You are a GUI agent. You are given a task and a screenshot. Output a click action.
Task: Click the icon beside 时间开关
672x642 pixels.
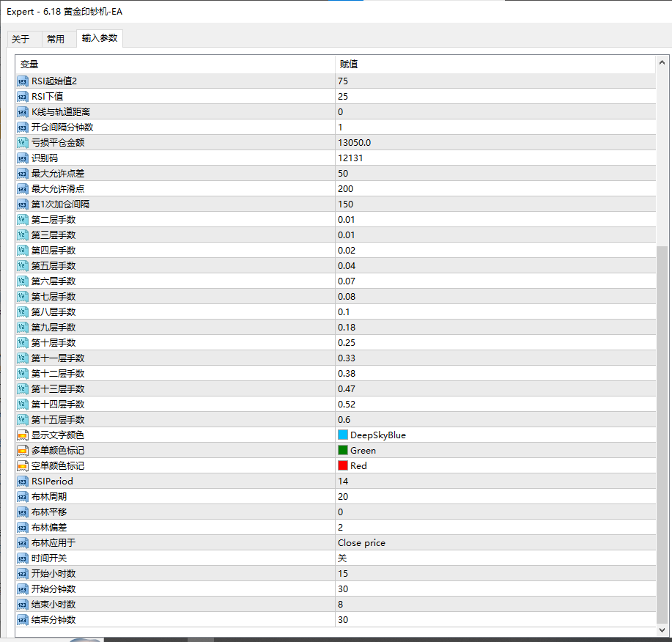point(23,558)
